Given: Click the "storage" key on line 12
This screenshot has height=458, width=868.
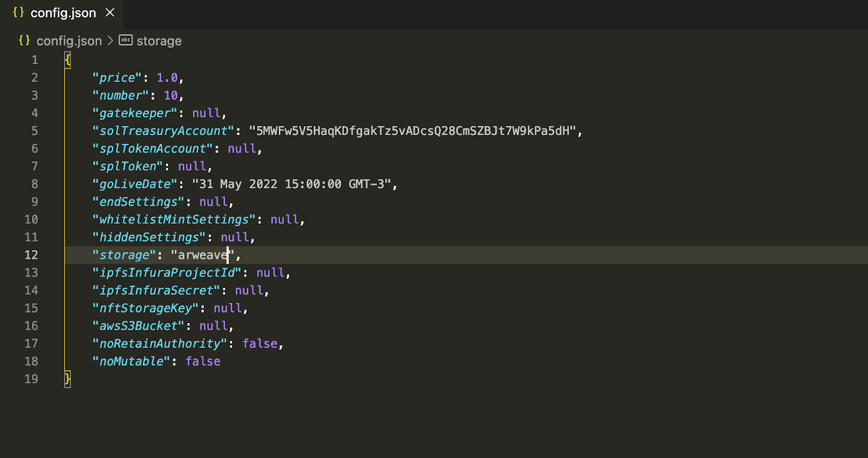Looking at the screenshot, I should point(124,255).
